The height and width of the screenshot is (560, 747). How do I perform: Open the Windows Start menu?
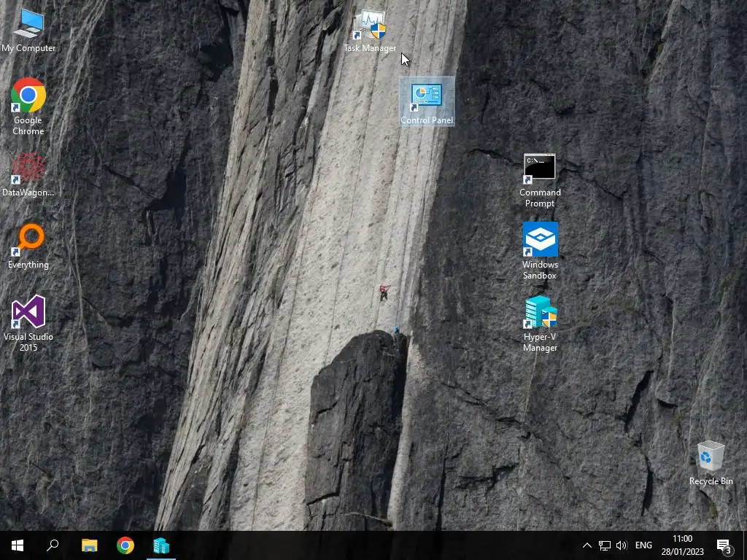tap(18, 545)
